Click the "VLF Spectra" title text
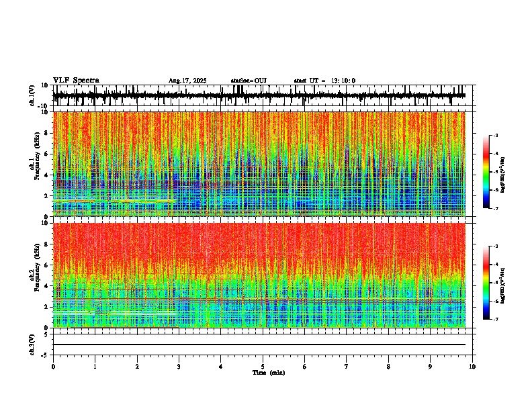Image resolution: width=532 pixels, height=411 pixels. point(76,81)
